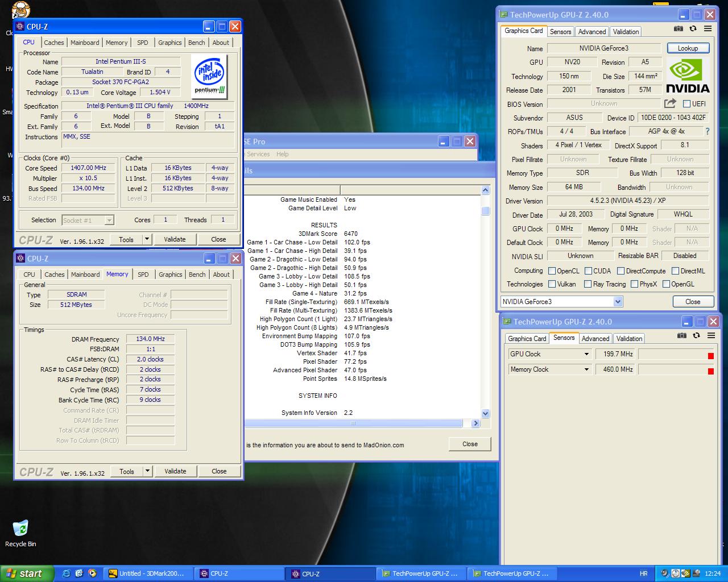The height and width of the screenshot is (582, 728).
Task: Click the bus interface question mark icon
Action: click(708, 131)
